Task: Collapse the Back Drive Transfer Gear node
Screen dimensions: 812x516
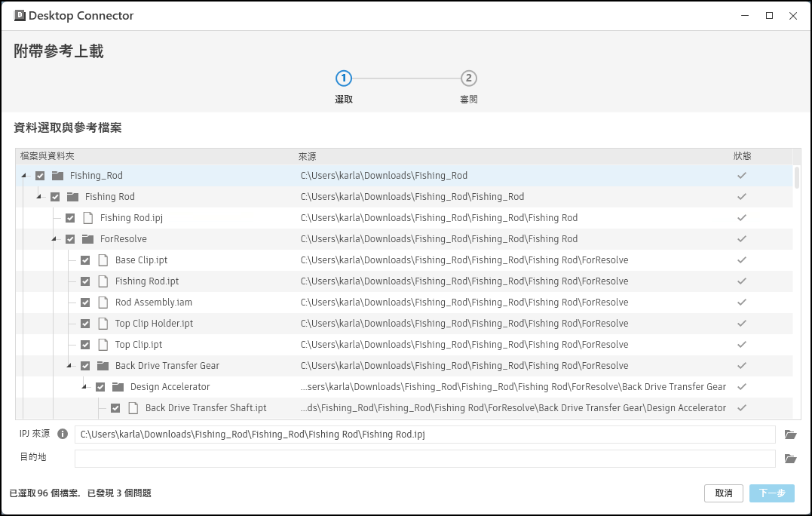Action: [69, 366]
